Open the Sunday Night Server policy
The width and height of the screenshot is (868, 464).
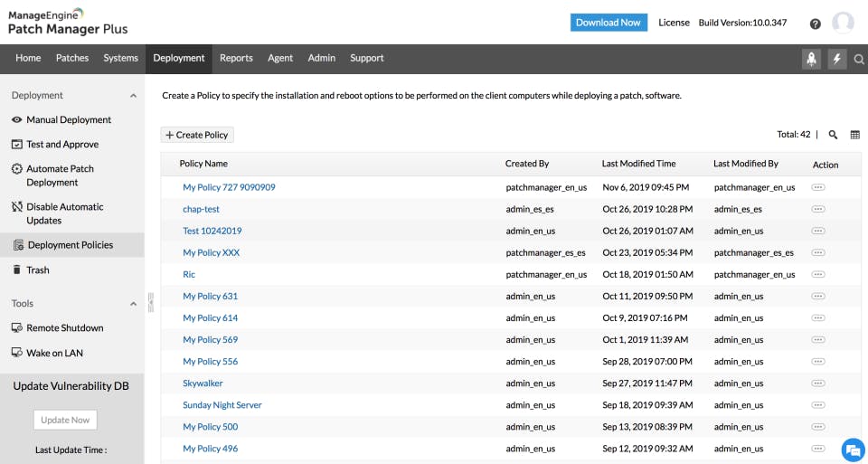222,404
